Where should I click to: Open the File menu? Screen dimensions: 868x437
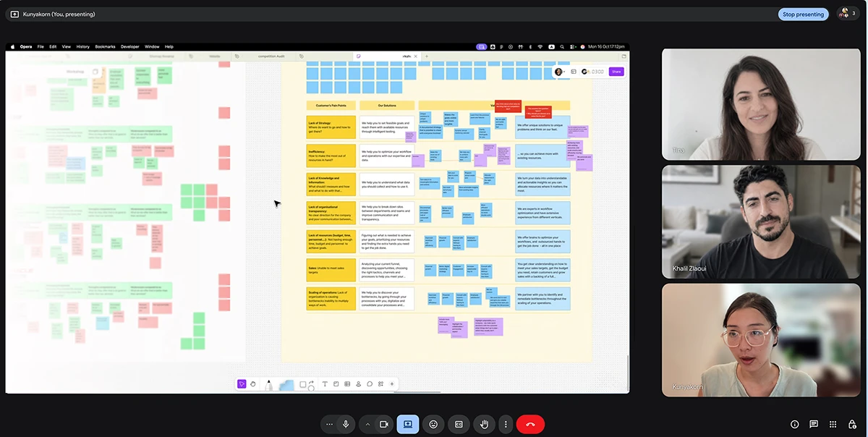(41, 46)
